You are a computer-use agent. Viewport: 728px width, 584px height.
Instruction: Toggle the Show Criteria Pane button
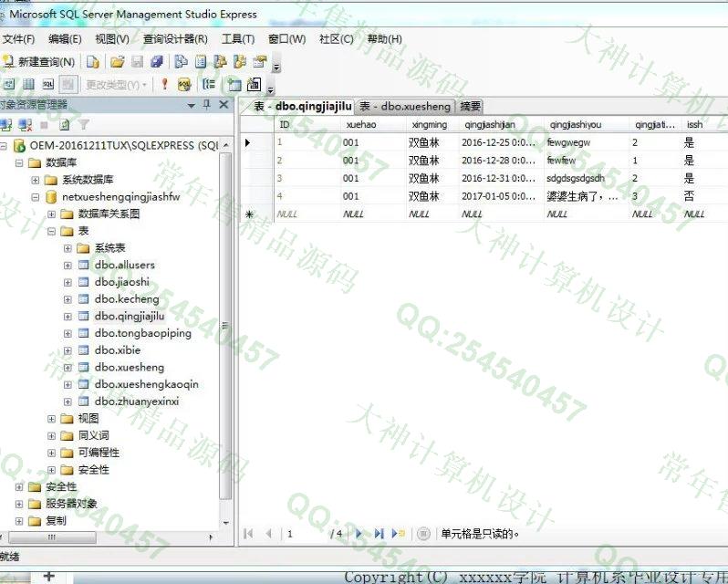tap(28, 84)
